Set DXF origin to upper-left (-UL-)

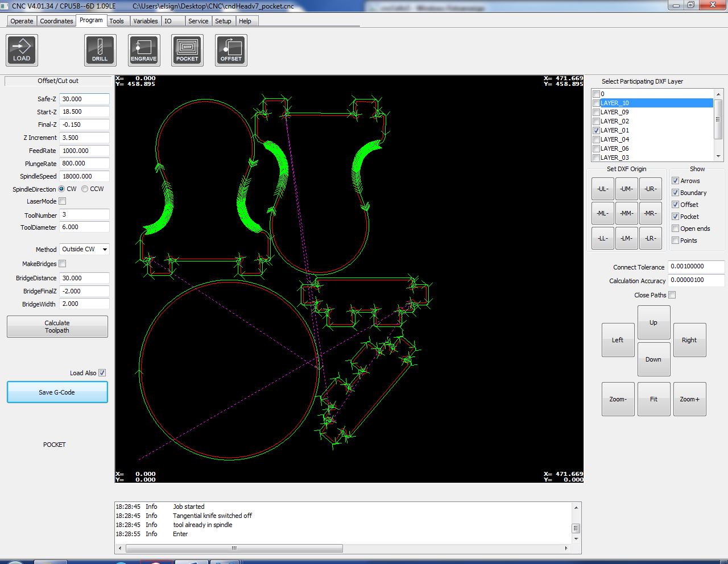[602, 189]
